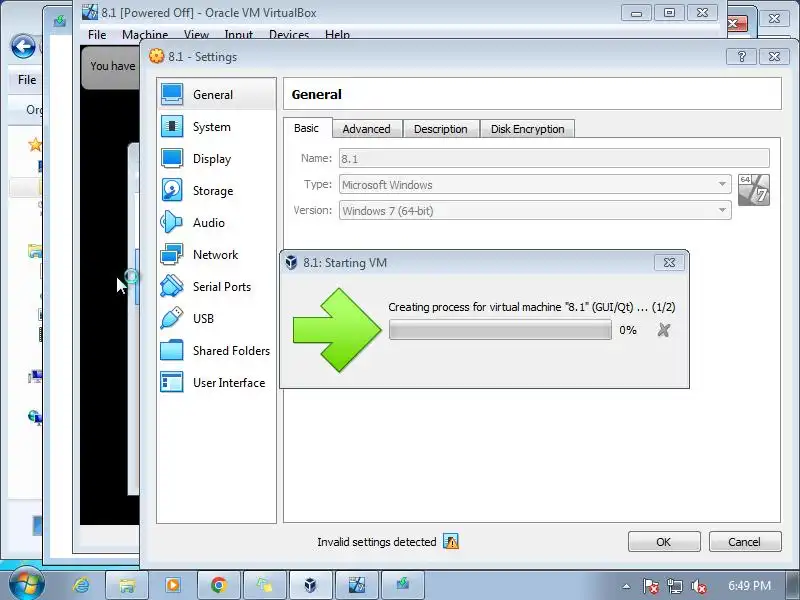Switch to VirtualBox Manager cube taskbar icon

(x=310, y=585)
